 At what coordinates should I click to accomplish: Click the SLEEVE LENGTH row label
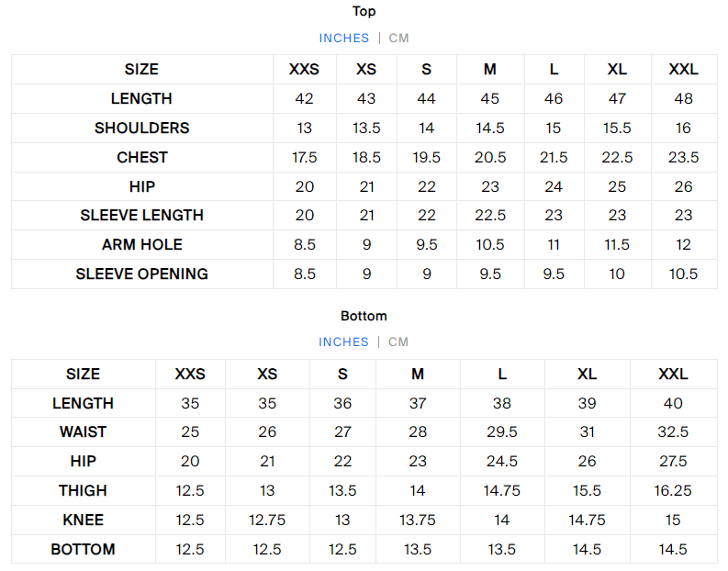coord(142,215)
